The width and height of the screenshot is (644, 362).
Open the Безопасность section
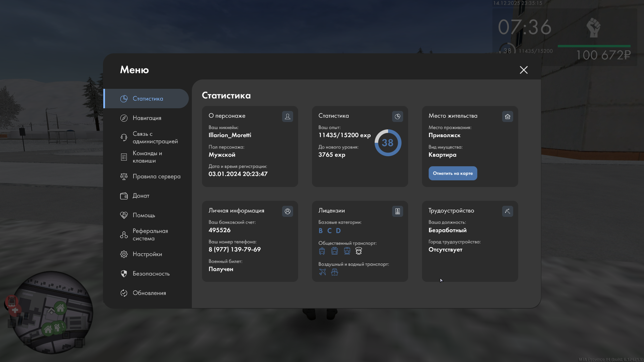151,274
